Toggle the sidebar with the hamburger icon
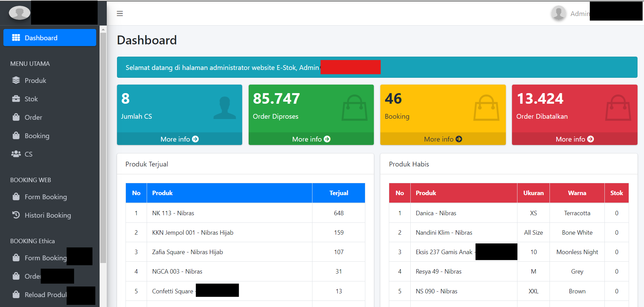Image resolution: width=644 pixels, height=307 pixels. 120,13
